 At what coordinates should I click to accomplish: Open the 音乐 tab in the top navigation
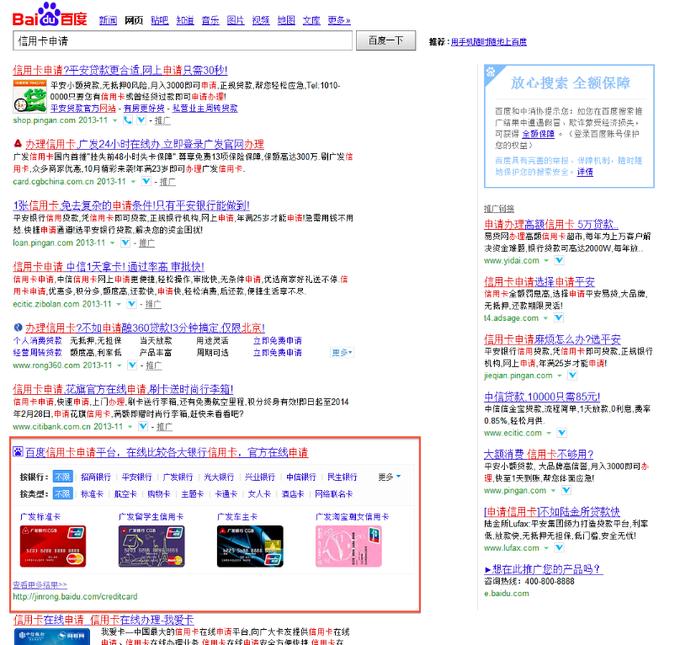pos(210,20)
